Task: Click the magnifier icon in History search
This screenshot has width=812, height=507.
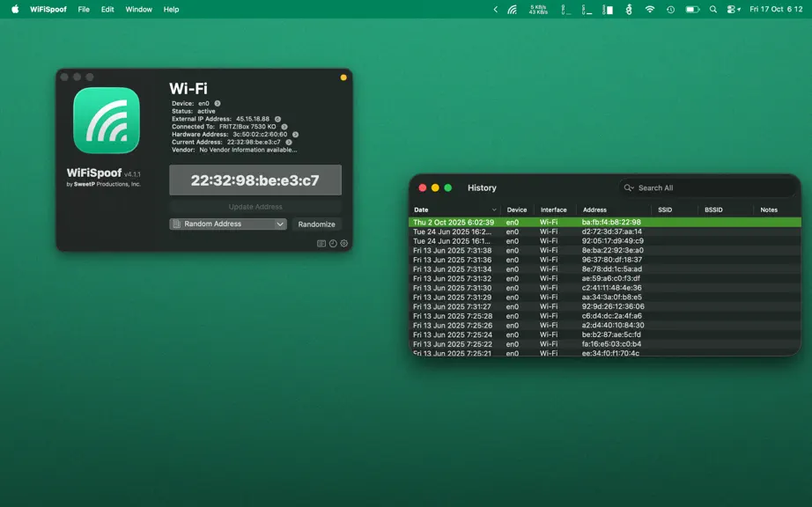Action: click(x=629, y=187)
